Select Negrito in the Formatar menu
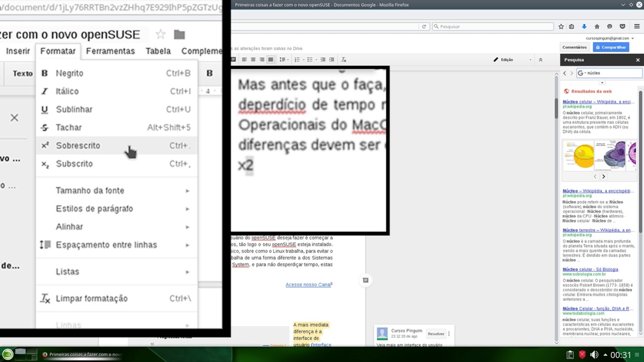This screenshot has width=644, height=362. (x=117, y=73)
